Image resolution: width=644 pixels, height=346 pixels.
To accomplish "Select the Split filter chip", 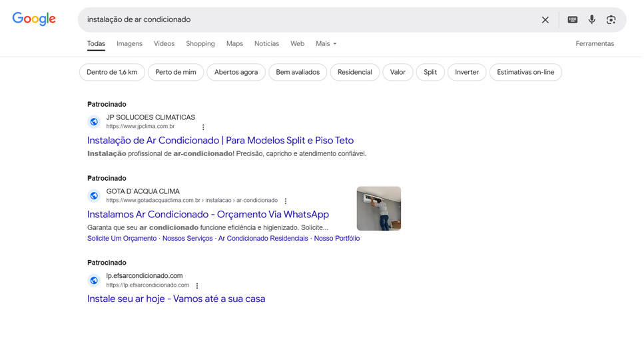I will 430,72.
